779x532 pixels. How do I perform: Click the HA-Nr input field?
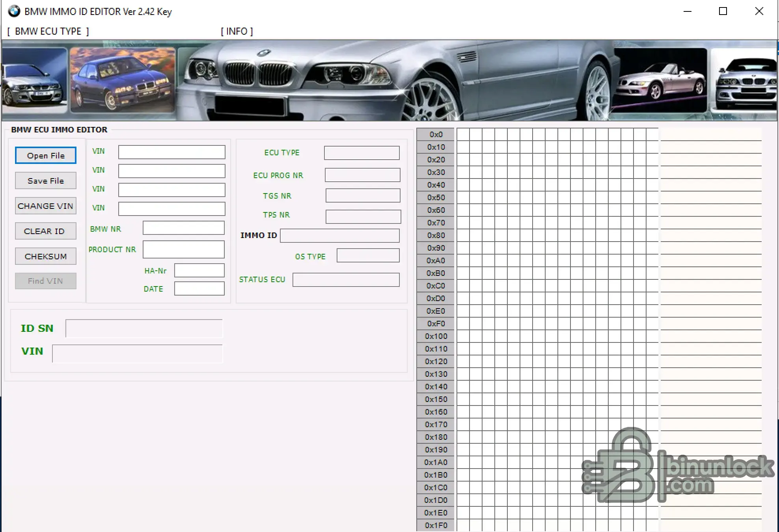click(199, 270)
